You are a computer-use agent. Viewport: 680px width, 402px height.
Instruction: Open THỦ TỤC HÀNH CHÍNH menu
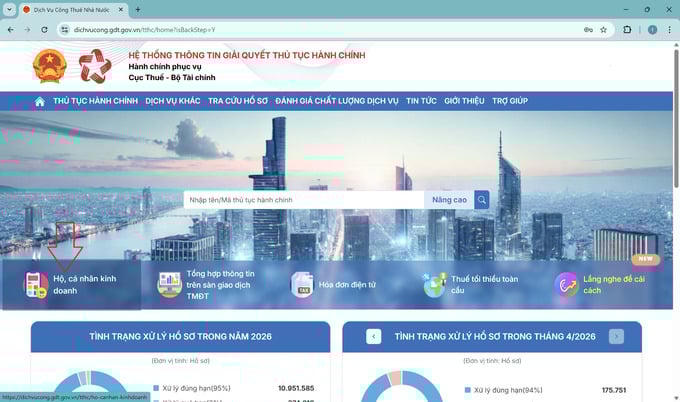[x=95, y=101]
